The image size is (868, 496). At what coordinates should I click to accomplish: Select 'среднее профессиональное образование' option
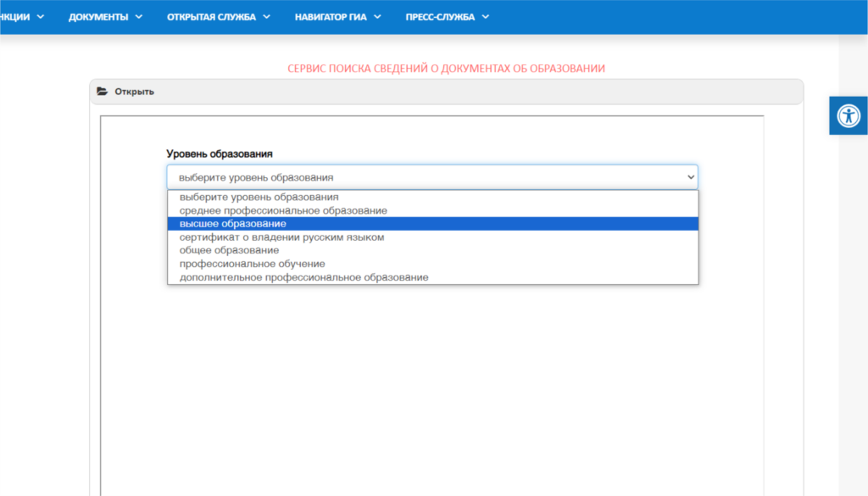(283, 210)
